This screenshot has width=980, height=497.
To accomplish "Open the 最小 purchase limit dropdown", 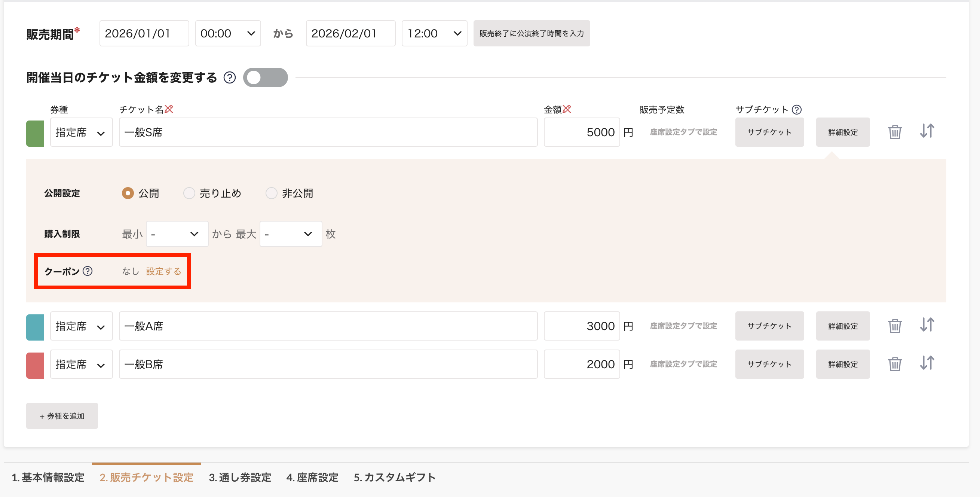I will tap(177, 234).
